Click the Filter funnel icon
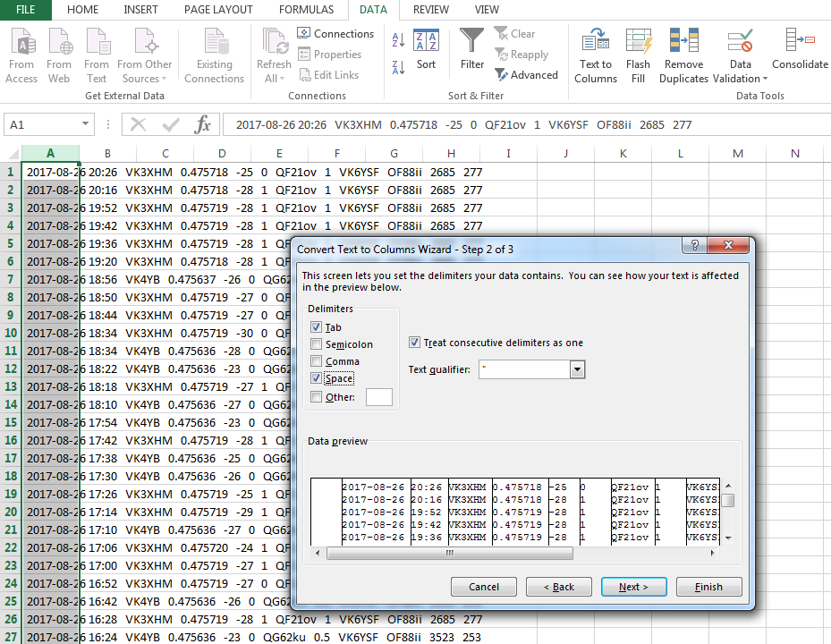The width and height of the screenshot is (831, 644). [472, 42]
